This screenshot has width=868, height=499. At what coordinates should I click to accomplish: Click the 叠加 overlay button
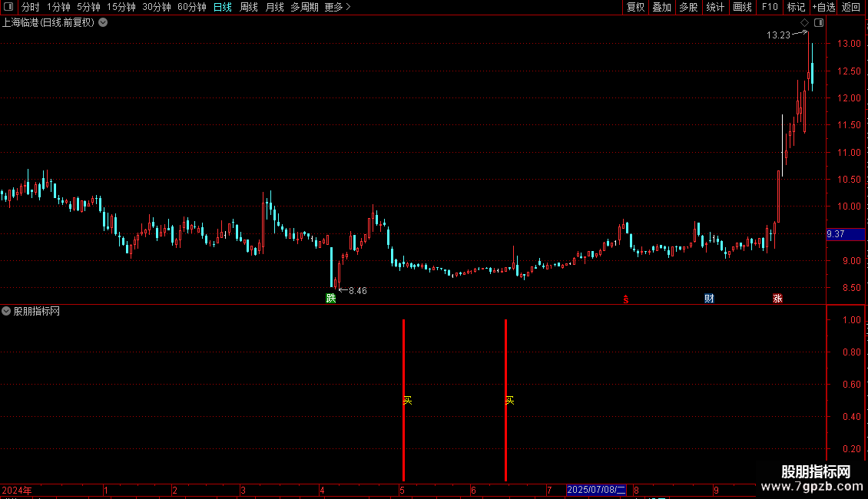[661, 7]
